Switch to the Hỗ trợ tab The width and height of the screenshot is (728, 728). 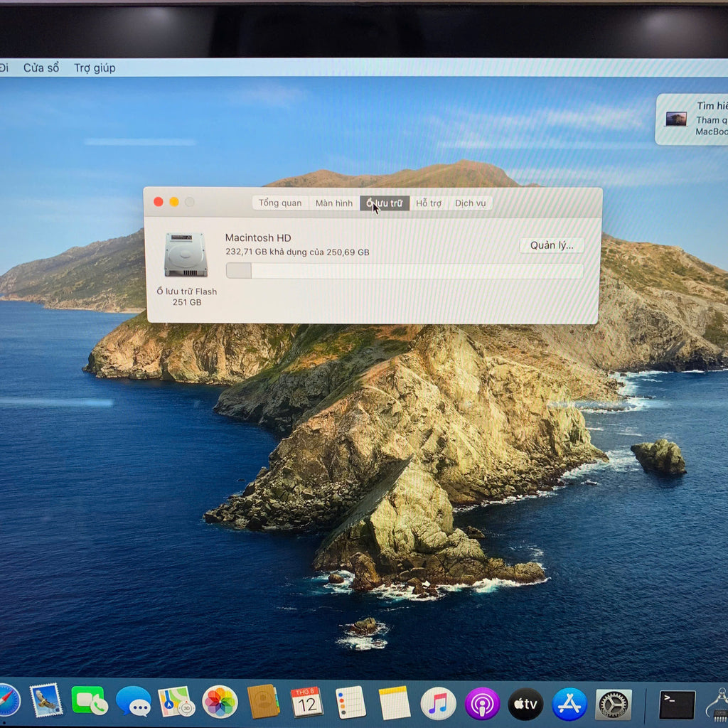click(x=429, y=203)
